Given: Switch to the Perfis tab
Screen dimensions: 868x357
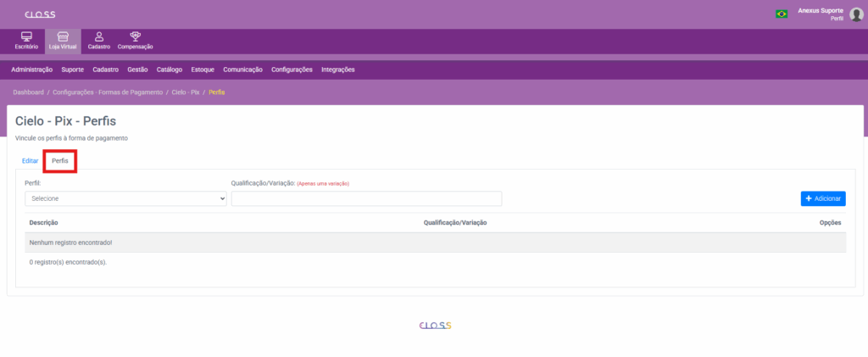Looking at the screenshot, I should pos(60,160).
